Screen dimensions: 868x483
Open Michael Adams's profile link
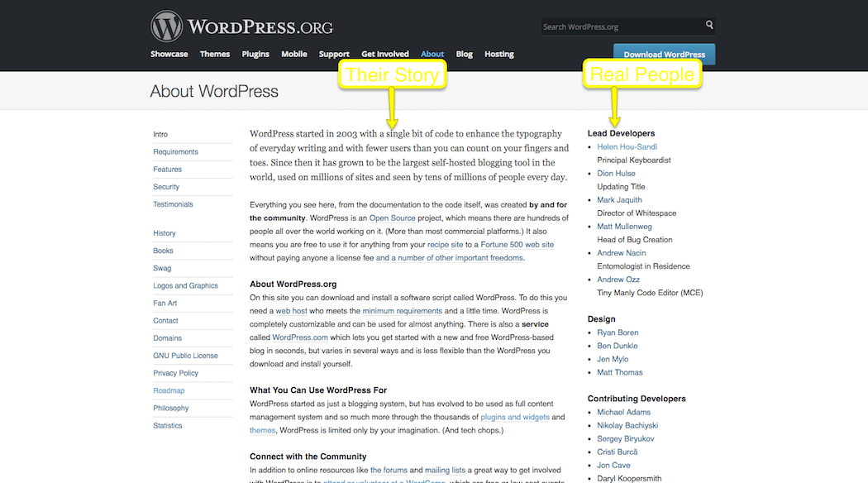624,414
